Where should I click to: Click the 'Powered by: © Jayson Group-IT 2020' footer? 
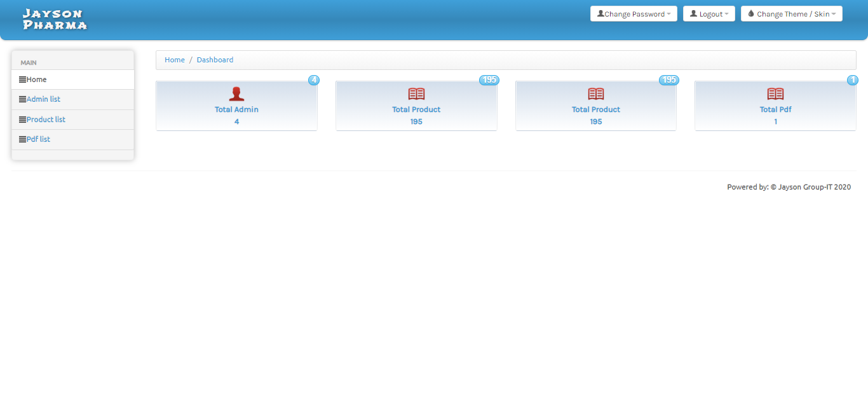(x=789, y=187)
